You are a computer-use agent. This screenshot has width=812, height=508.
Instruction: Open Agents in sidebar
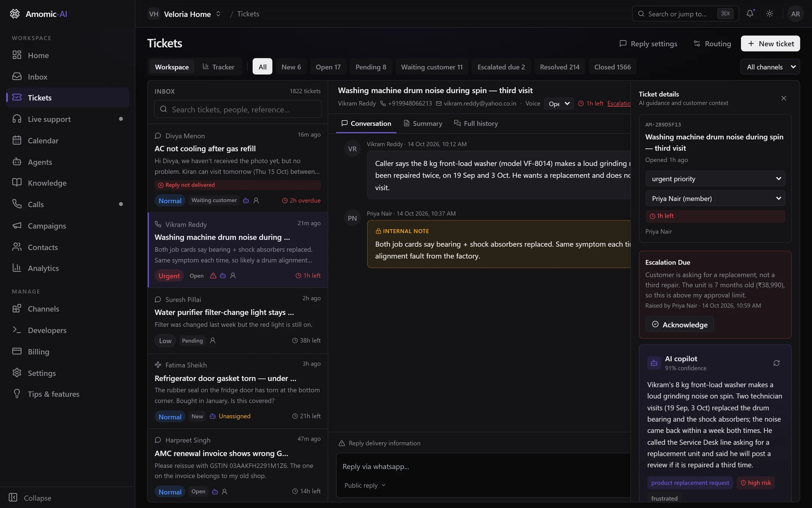click(68, 162)
